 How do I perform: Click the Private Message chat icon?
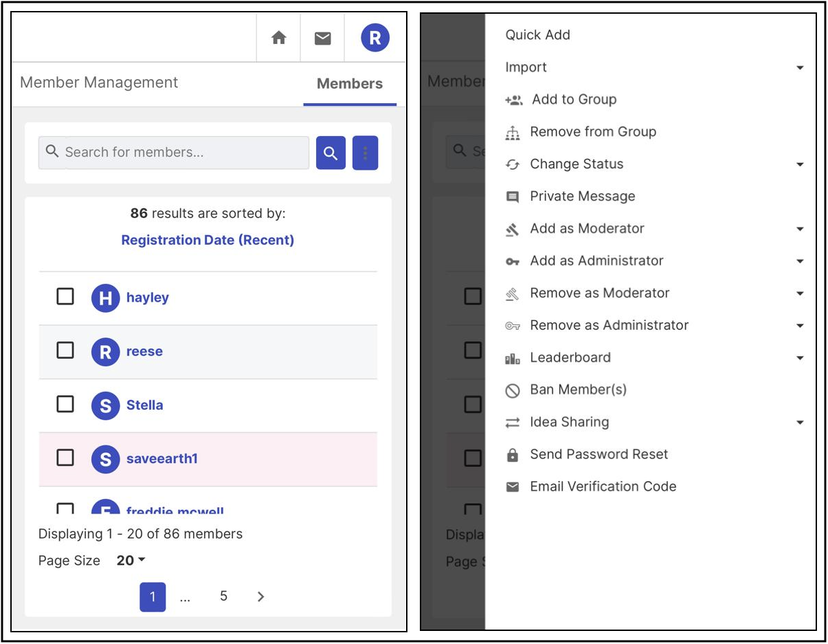click(x=513, y=197)
